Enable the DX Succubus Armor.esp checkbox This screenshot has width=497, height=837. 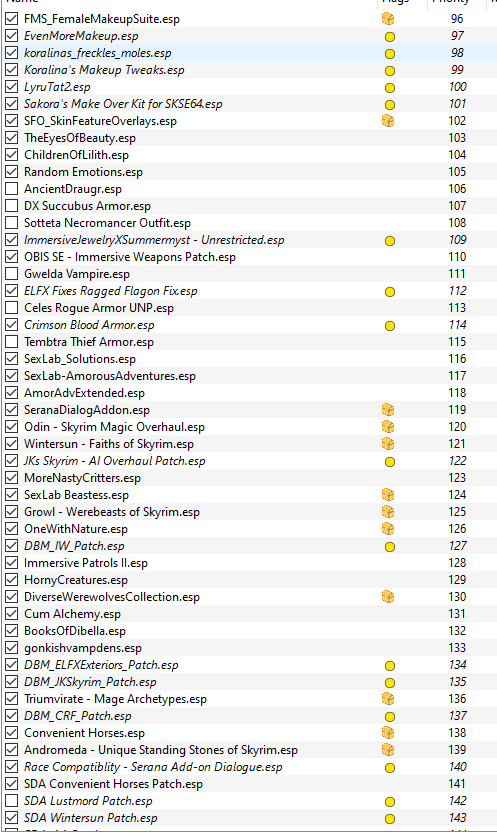pyautogui.click(x=11, y=206)
